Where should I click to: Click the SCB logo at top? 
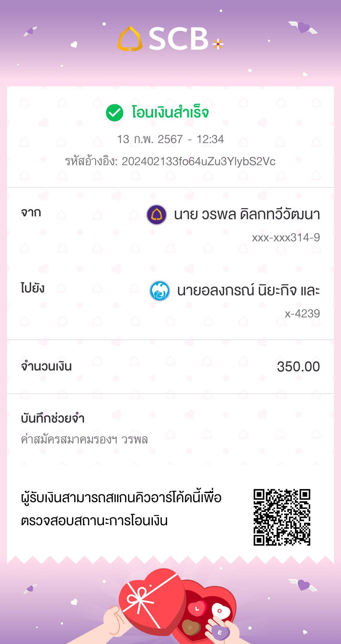click(x=163, y=39)
